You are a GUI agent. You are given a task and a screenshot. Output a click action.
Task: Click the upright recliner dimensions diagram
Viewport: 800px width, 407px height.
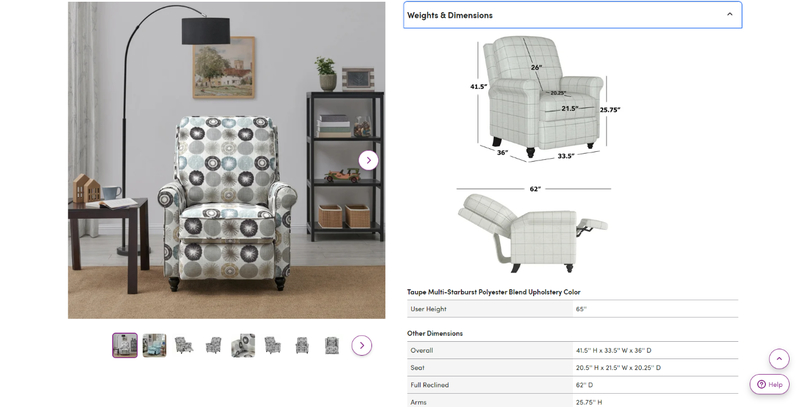point(545,98)
